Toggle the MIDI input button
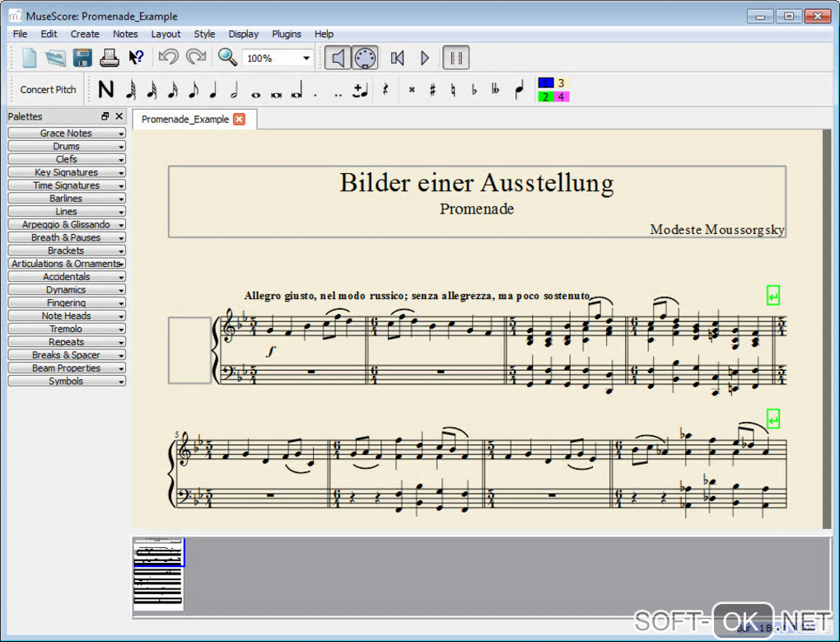The image size is (840, 642). (365, 58)
